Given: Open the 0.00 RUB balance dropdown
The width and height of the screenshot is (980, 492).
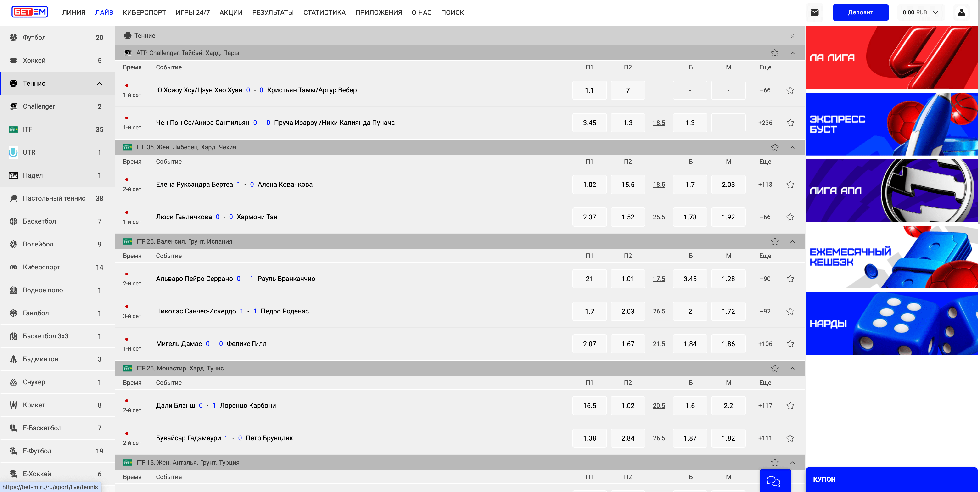Looking at the screenshot, I should tap(920, 12).
